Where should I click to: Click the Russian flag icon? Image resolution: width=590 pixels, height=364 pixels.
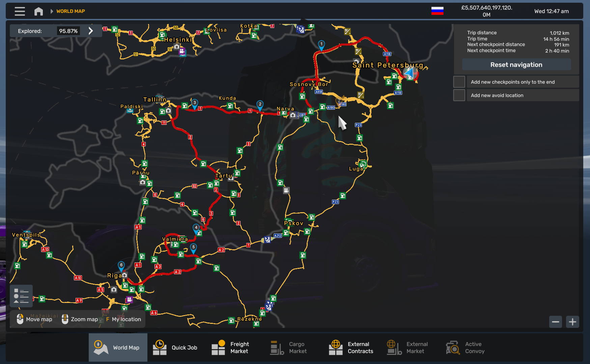[x=437, y=11]
